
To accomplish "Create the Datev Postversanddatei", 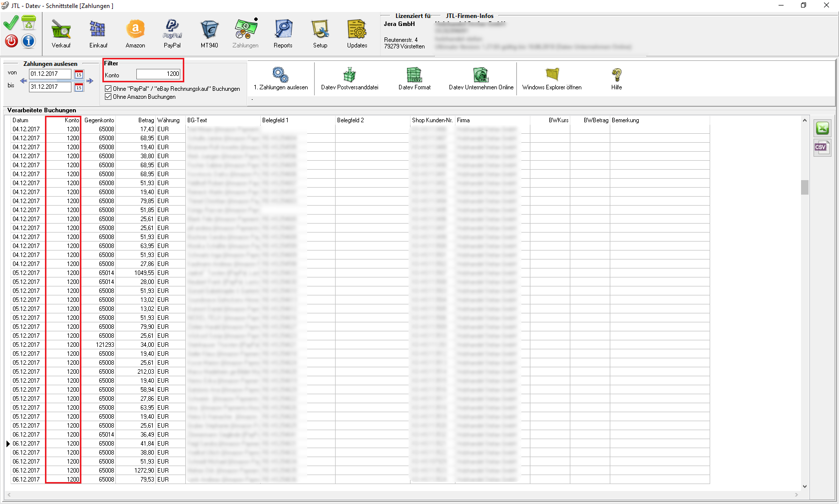I will tap(350, 79).
